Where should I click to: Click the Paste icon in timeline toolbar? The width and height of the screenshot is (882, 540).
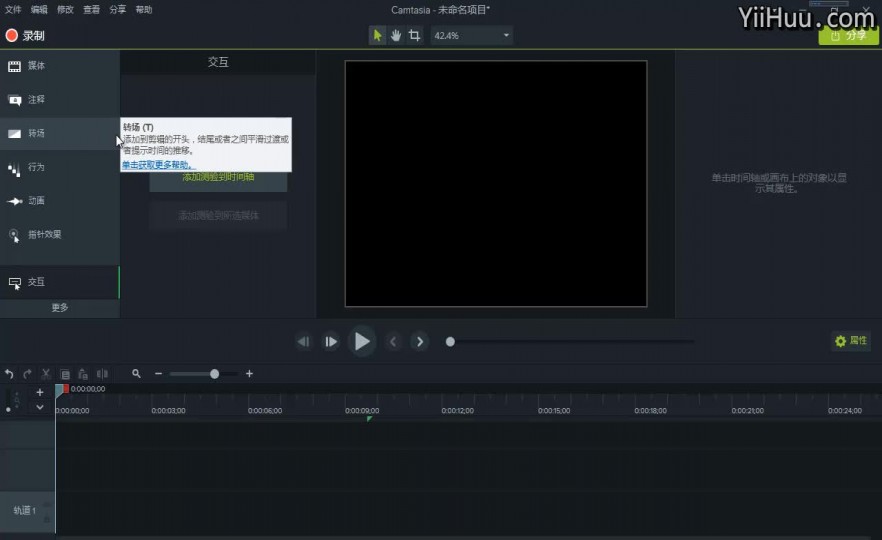[x=83, y=374]
